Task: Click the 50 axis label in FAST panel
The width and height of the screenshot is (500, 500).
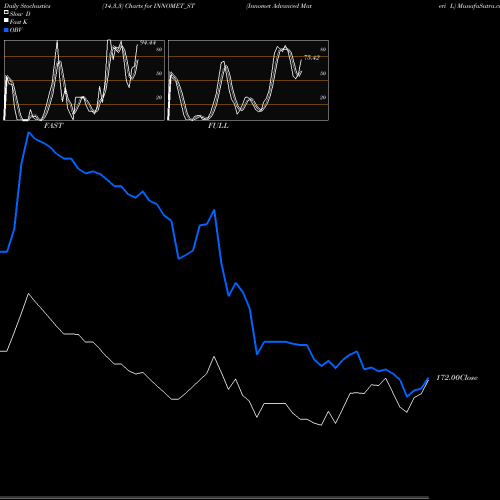Action: point(159,73)
